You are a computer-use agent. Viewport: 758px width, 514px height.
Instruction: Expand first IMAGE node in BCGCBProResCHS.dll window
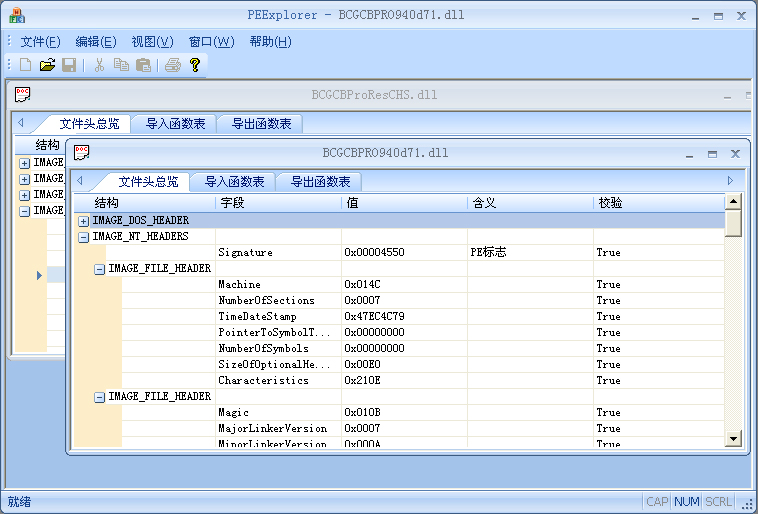pos(24,163)
